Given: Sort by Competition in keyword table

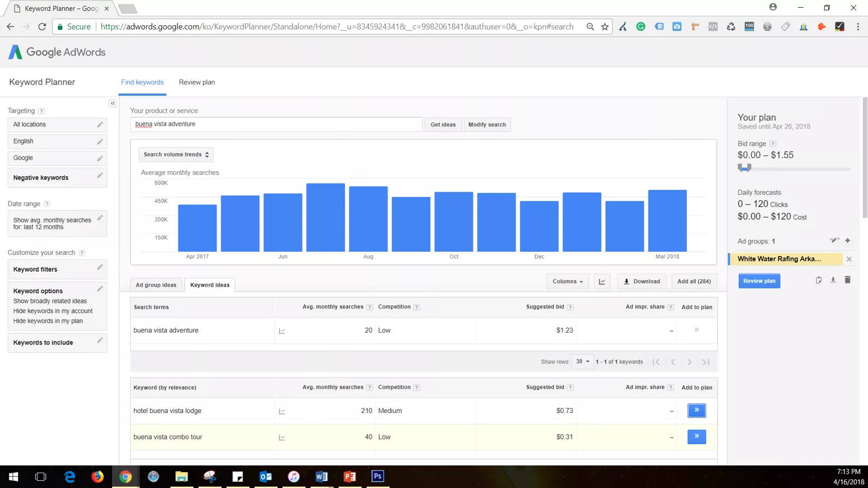Looking at the screenshot, I should 394,387.
